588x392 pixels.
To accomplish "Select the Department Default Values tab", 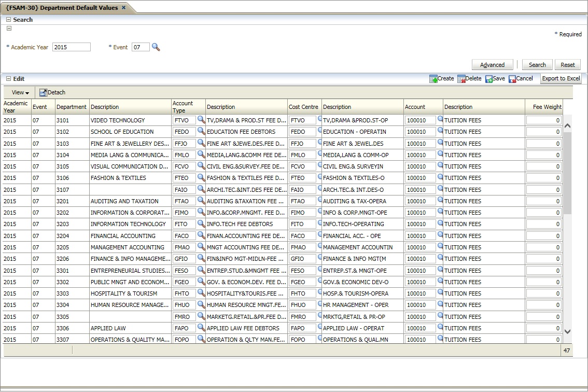I will coord(62,8).
